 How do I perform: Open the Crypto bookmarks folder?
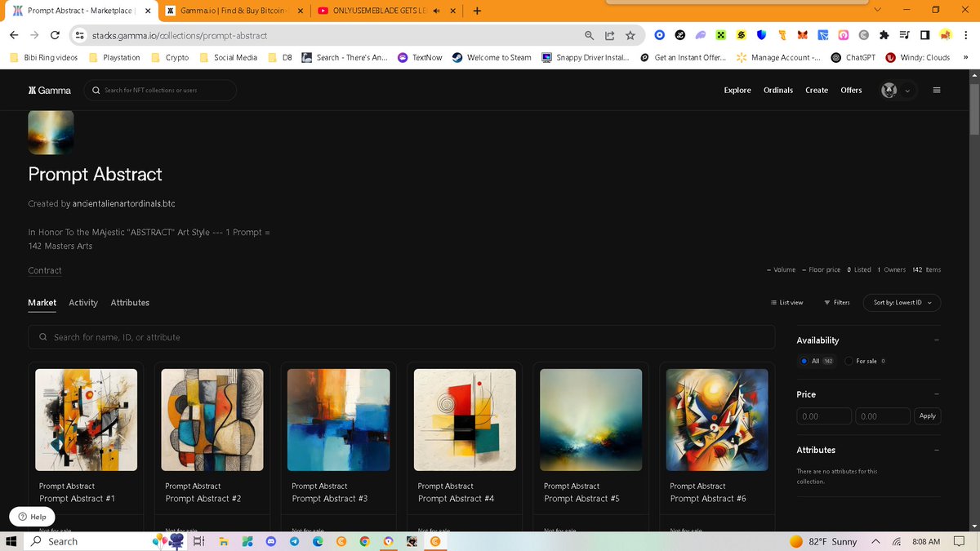pyautogui.click(x=170, y=57)
